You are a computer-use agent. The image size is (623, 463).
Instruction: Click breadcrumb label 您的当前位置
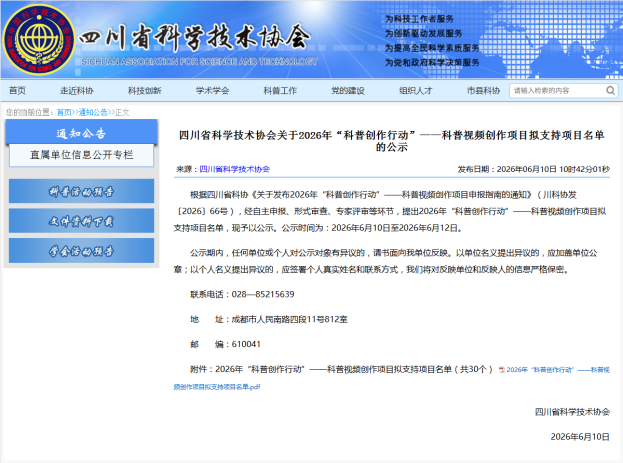tap(28, 112)
